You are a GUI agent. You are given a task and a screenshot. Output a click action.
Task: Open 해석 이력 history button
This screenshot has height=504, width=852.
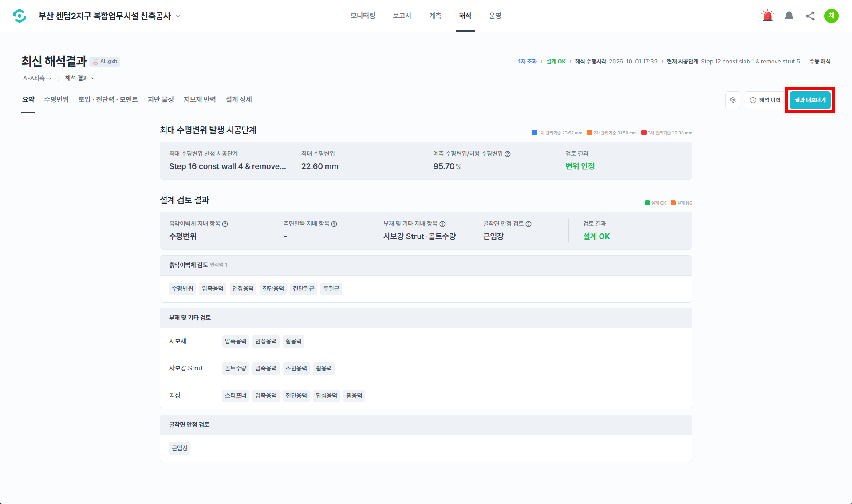point(765,100)
